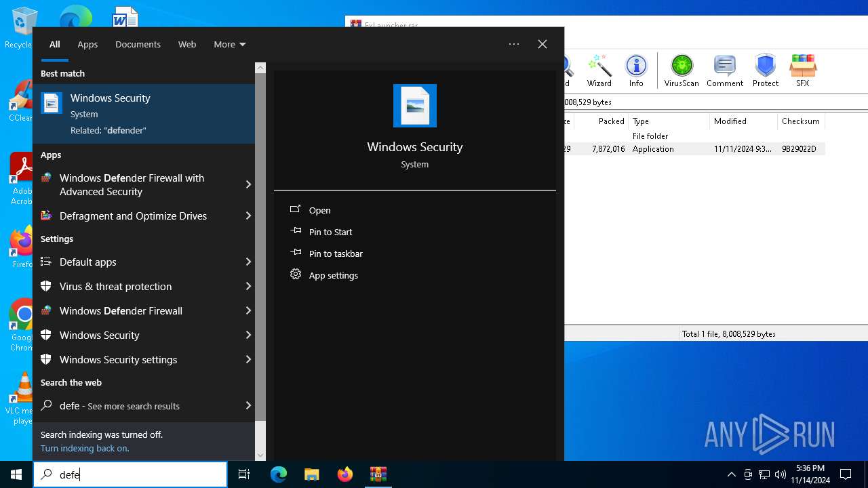Open the More dropdown in search filters
Screen dimensions: 868x488
pyautogui.click(x=230, y=44)
